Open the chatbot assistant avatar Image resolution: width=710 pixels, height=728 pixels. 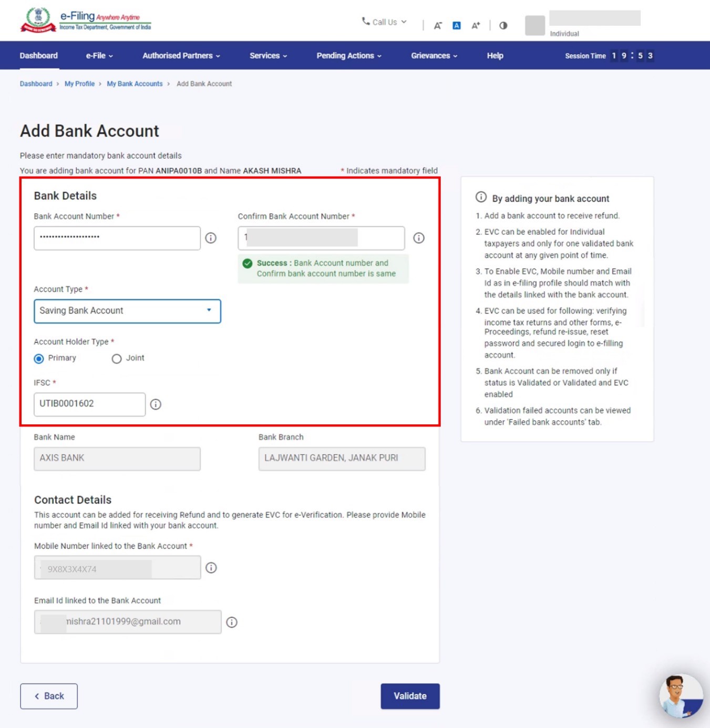(x=681, y=695)
